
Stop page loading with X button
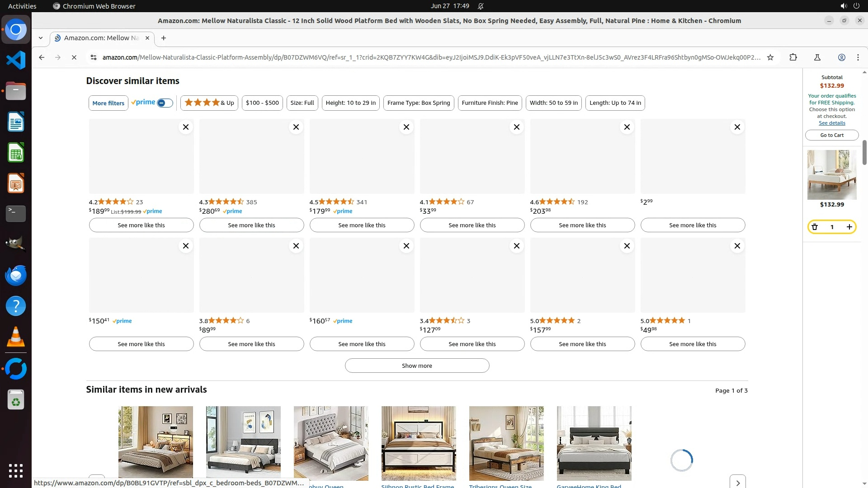pos(74,57)
